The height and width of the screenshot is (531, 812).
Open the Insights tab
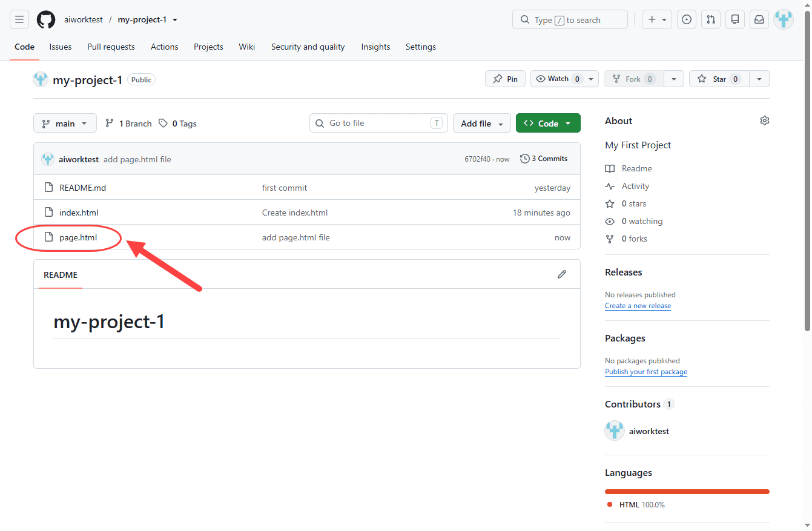click(x=375, y=47)
